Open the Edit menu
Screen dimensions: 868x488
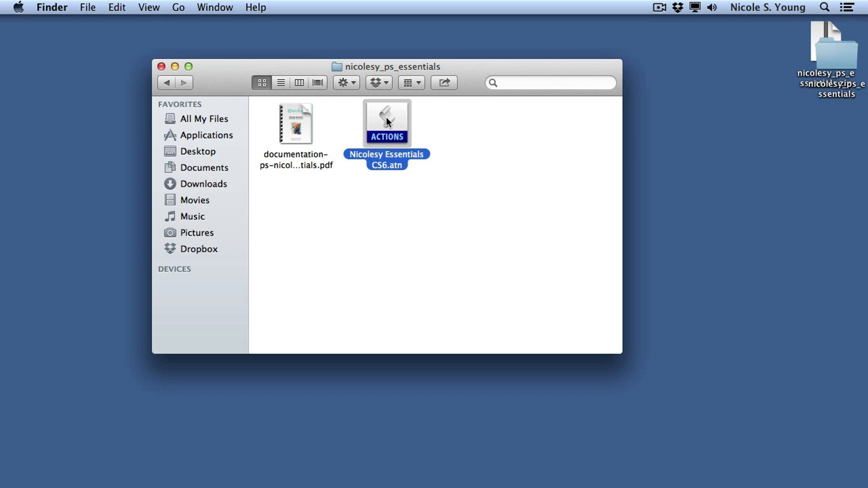tap(117, 7)
